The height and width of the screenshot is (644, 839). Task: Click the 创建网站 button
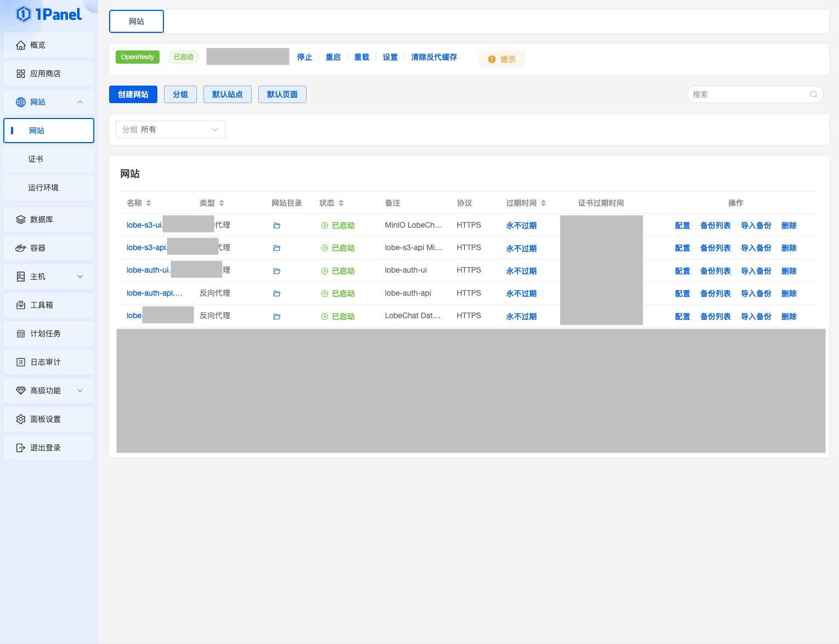pos(133,94)
